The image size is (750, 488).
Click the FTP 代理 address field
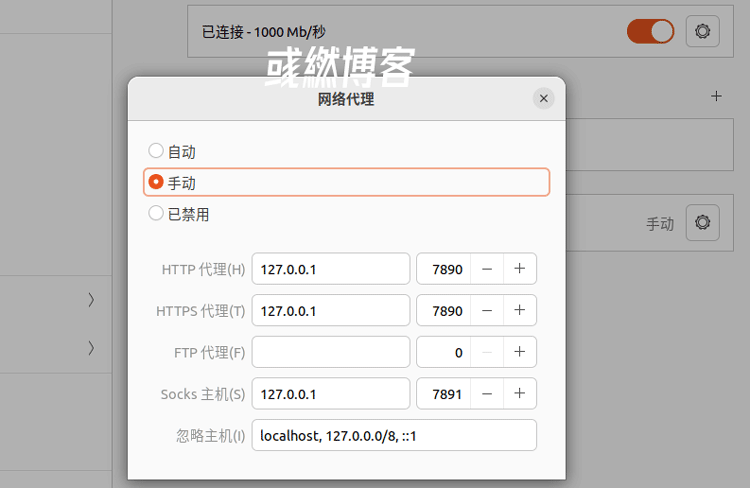[x=331, y=352]
